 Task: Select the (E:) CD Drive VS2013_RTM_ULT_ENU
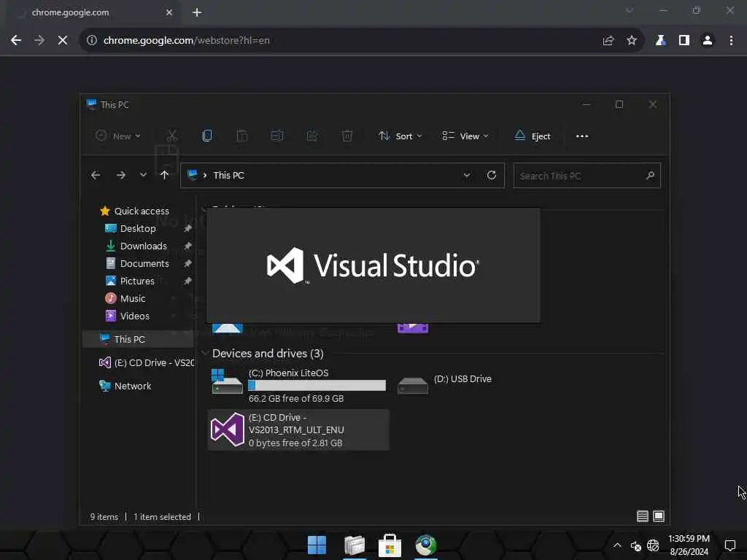[298, 430]
